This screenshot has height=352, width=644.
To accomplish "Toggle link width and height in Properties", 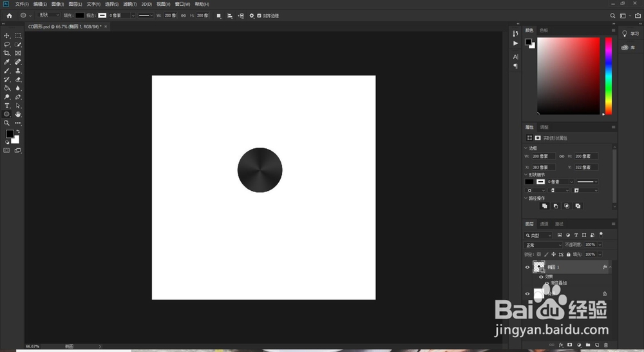I will coord(562,156).
